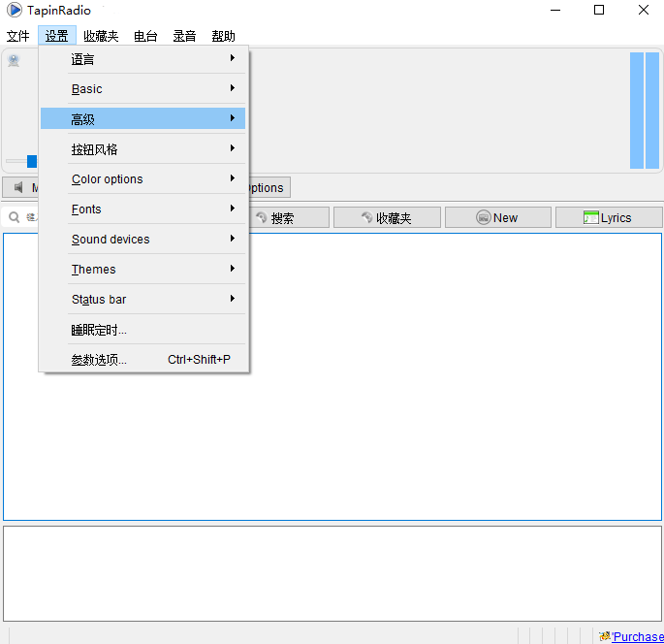
Task: Click the magnifier icon in search box
Action: pyautogui.click(x=15, y=217)
